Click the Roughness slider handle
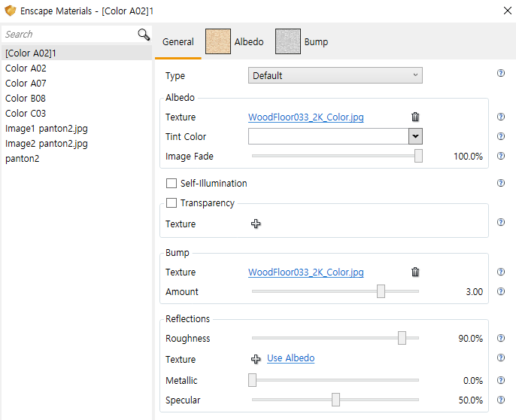This screenshot has width=516, height=420. click(402, 338)
